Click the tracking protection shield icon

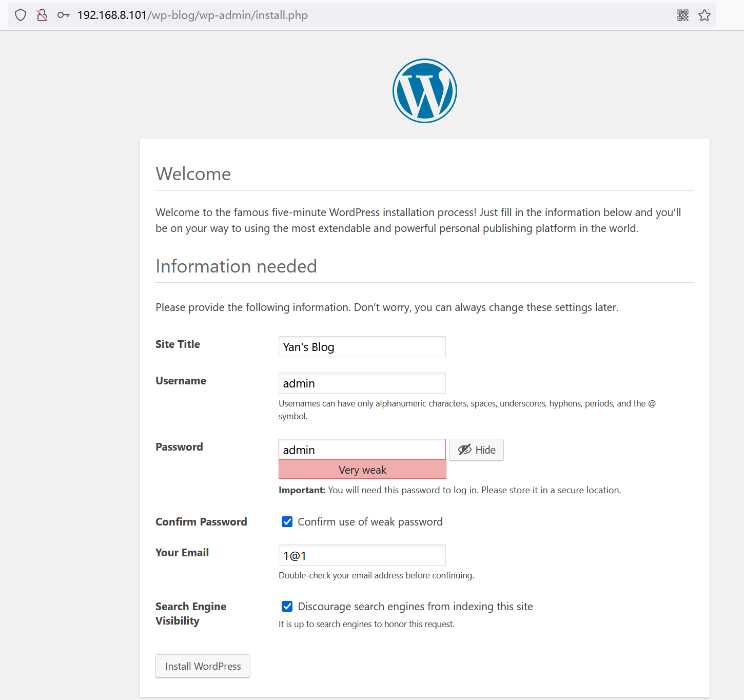coord(21,15)
